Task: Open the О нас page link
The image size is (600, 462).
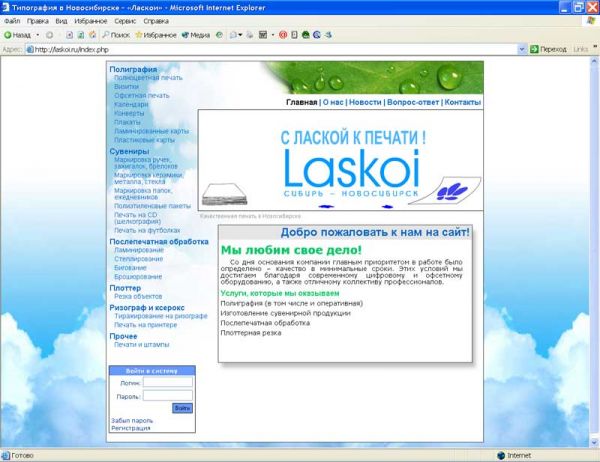Action: coord(333,102)
